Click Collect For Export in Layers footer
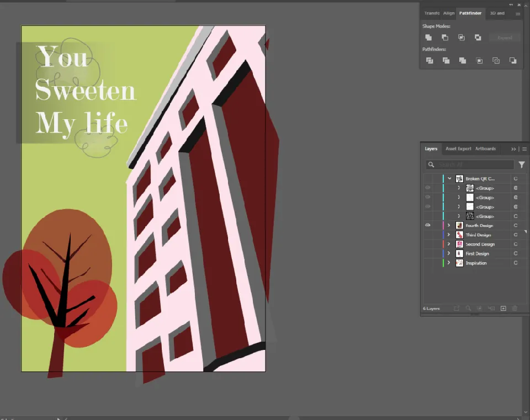530x420 pixels. pos(457,308)
